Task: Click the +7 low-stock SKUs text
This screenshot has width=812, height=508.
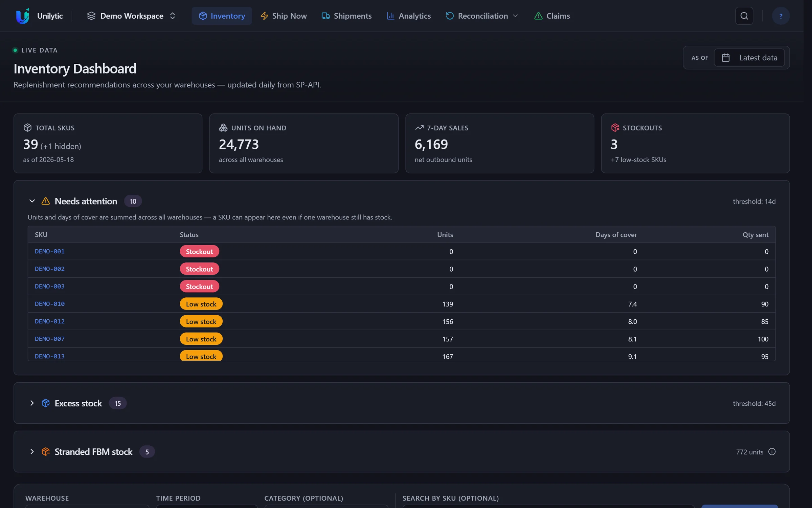Action: click(x=638, y=160)
